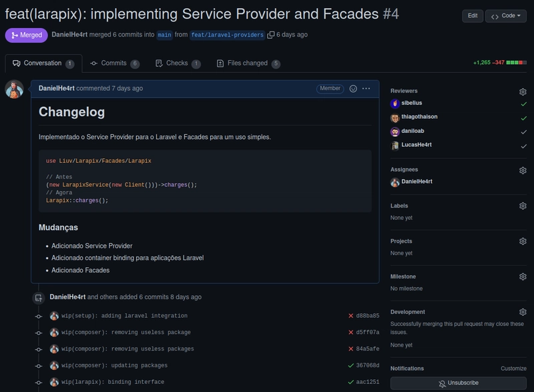Open Projects settings gear

(x=523, y=241)
